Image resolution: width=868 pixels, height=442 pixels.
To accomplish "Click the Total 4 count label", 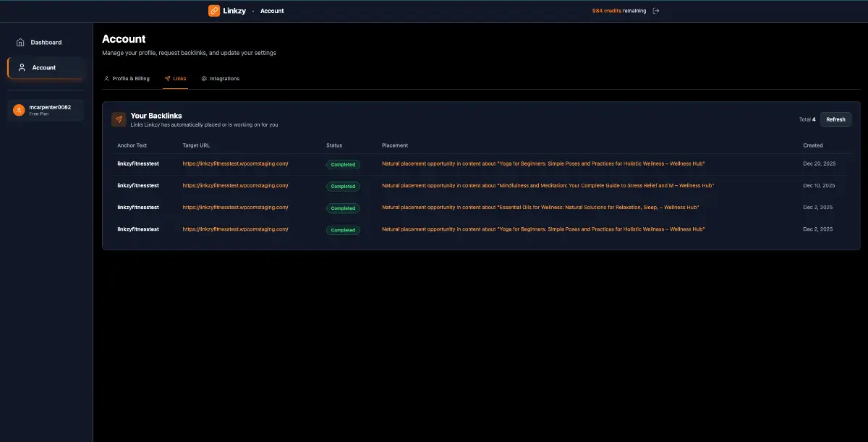I will tap(807, 119).
